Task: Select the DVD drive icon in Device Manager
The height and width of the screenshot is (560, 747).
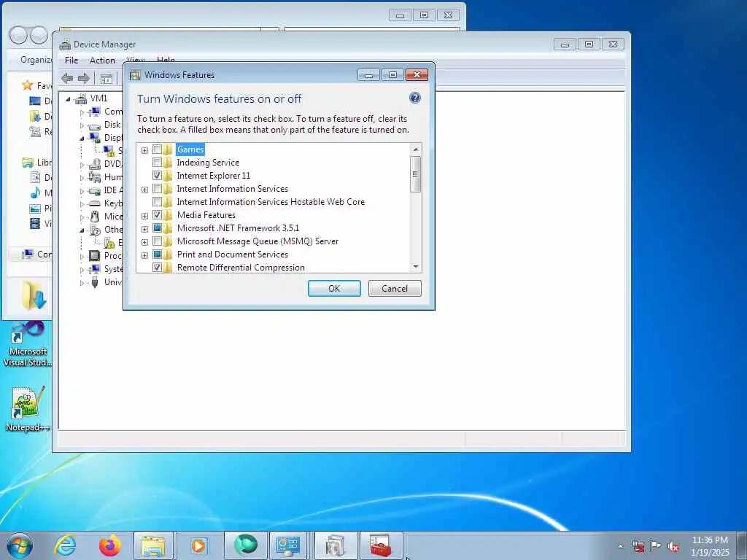Action: tap(96, 164)
